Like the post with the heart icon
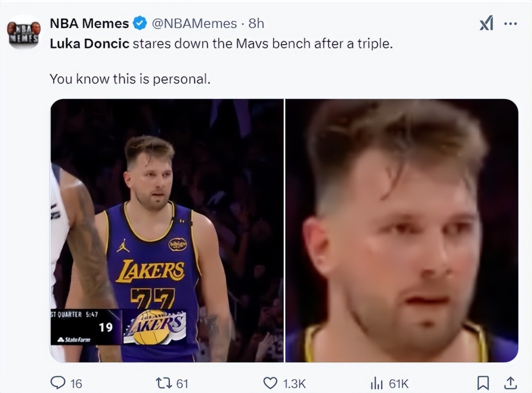The height and width of the screenshot is (393, 532). click(x=270, y=382)
